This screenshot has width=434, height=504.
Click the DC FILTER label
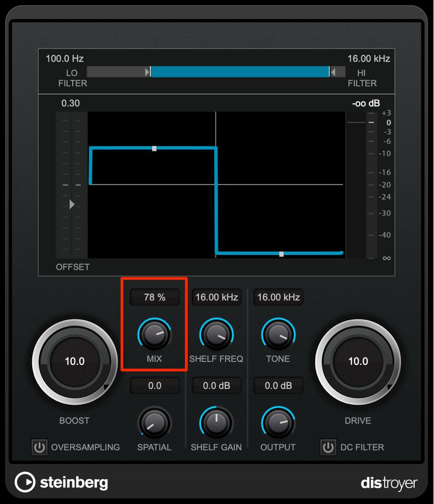[362, 447]
